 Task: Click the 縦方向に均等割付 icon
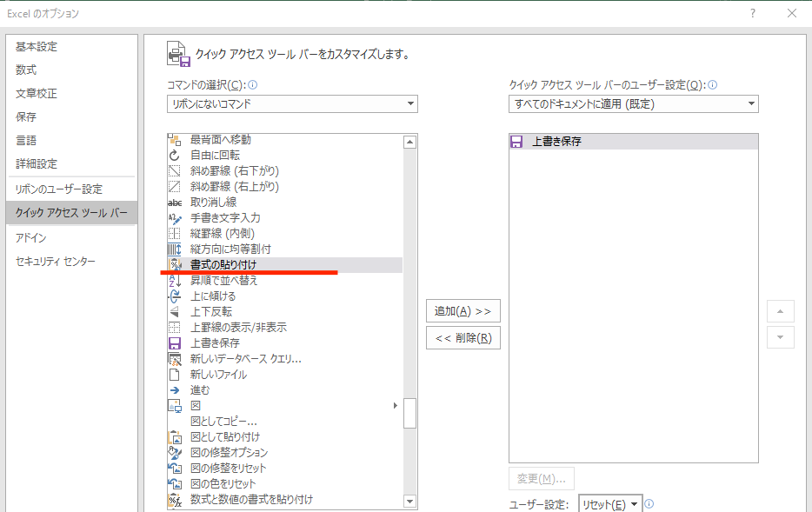pyautogui.click(x=175, y=249)
